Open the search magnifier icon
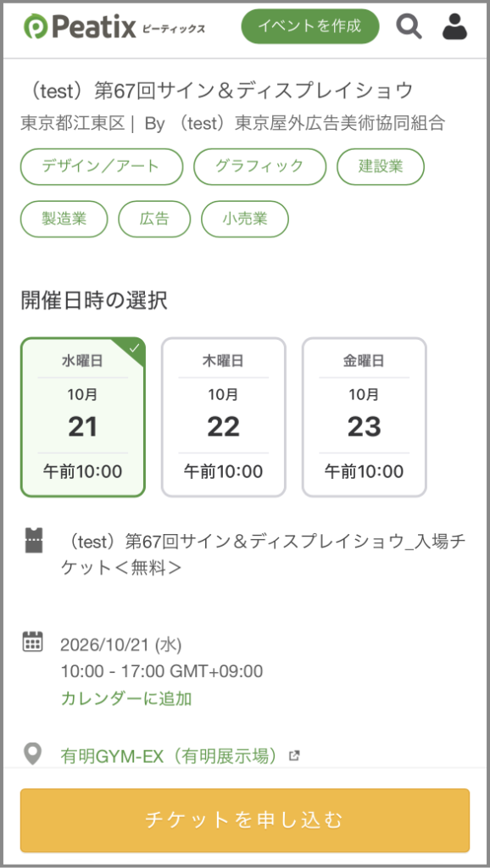This screenshot has width=490, height=868. [x=409, y=26]
